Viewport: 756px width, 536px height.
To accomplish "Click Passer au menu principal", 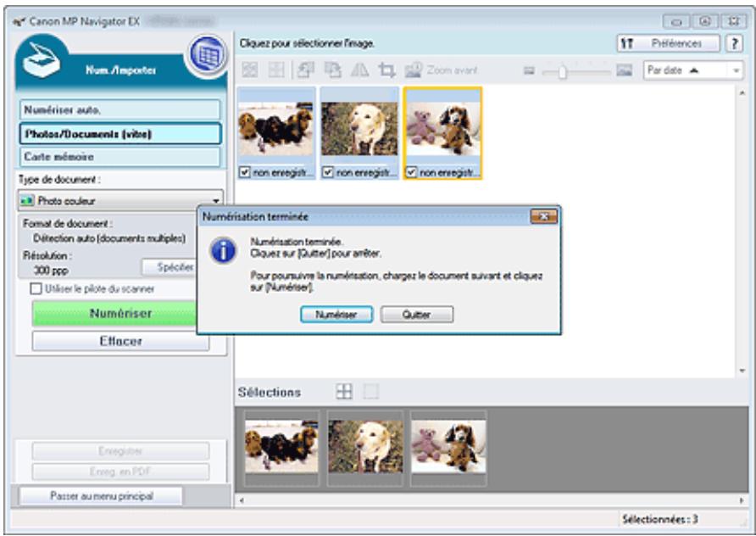I will click(101, 496).
